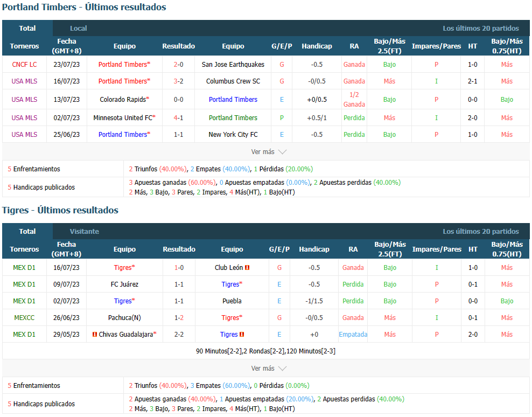The image size is (532, 417).
Task: Open the Pachuca(N) team link
Action: click(x=124, y=318)
